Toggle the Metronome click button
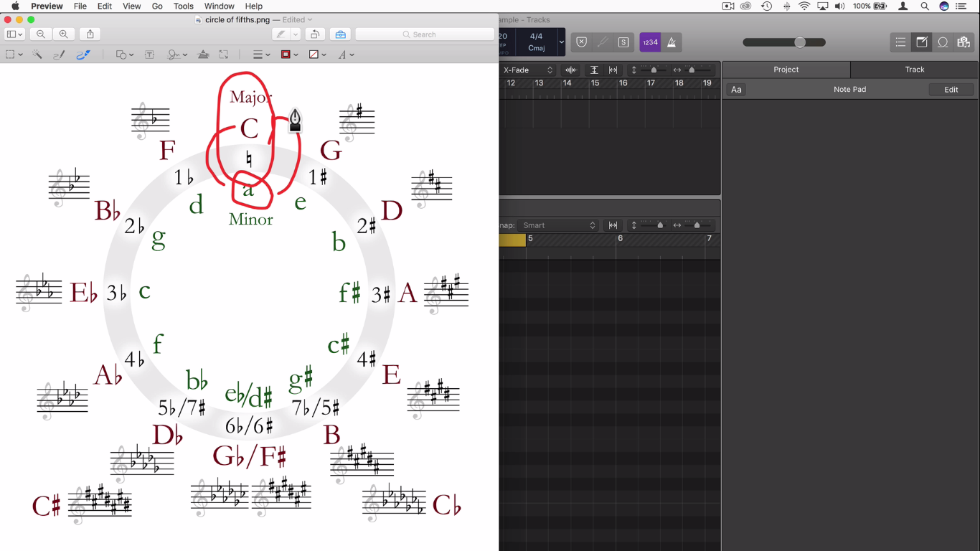980x551 pixels. tap(672, 42)
